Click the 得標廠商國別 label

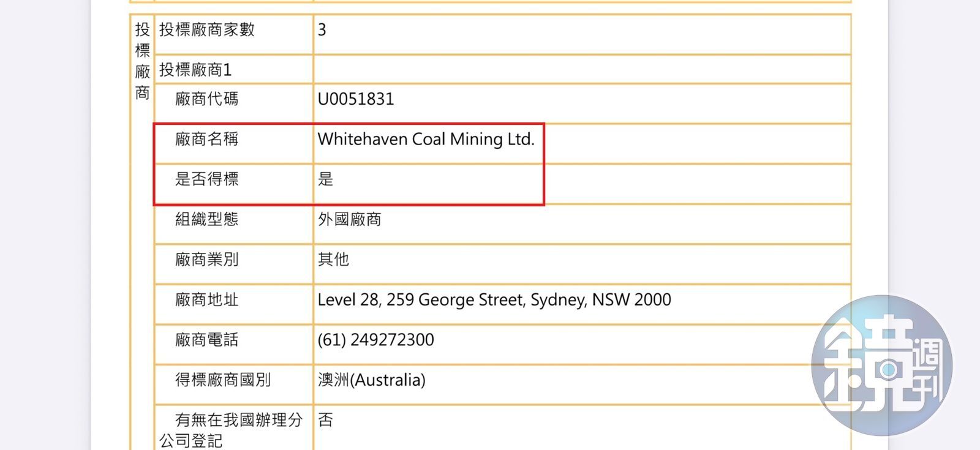[x=223, y=380]
